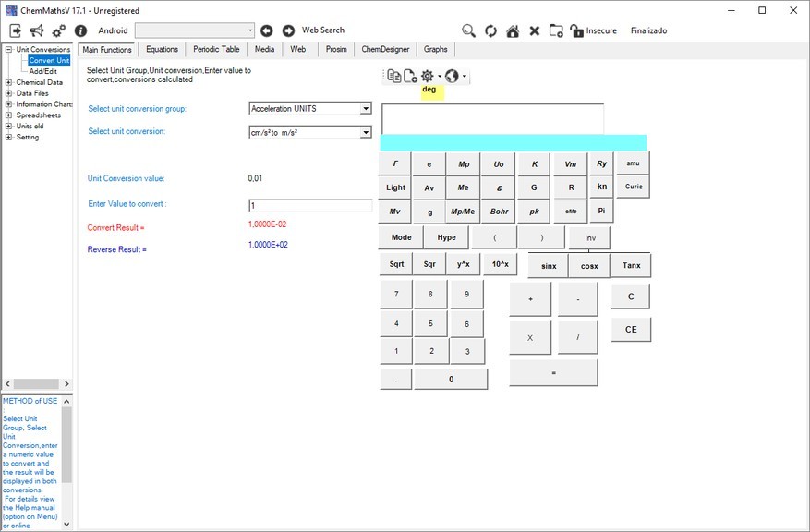810x532 pixels.
Task: Click the back arrow navigation icon
Action: coord(267,30)
